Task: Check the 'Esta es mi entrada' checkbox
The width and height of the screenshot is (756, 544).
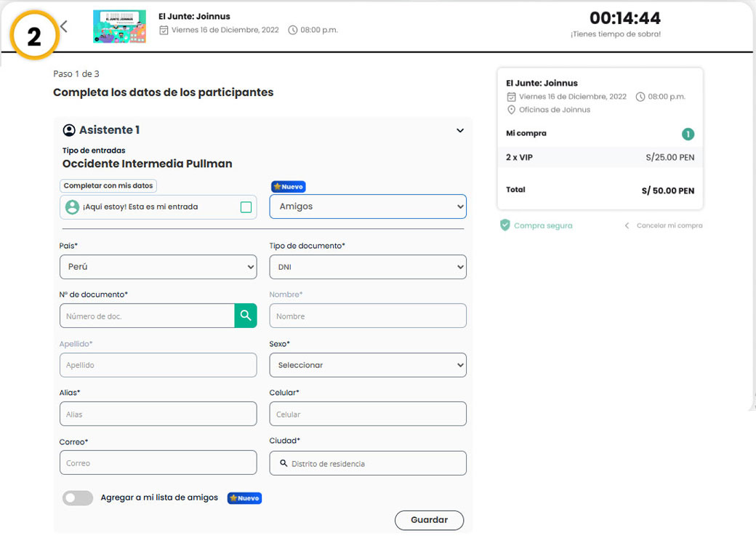Action: [246, 207]
